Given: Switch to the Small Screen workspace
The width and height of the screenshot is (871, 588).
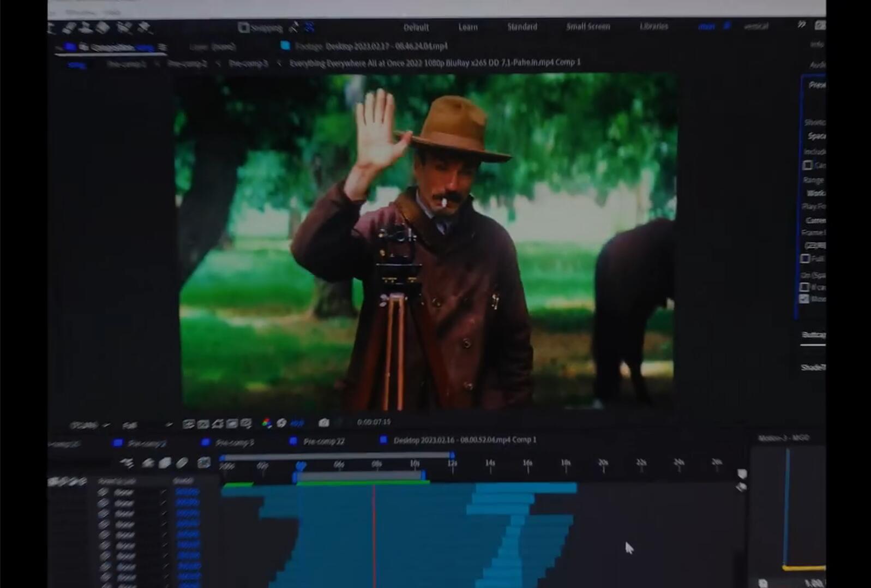Looking at the screenshot, I should [x=587, y=26].
